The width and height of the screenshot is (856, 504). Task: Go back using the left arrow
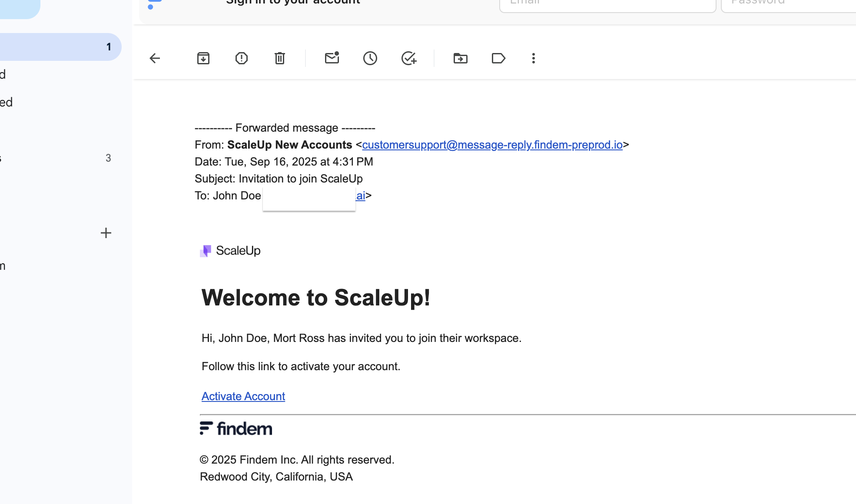(155, 58)
